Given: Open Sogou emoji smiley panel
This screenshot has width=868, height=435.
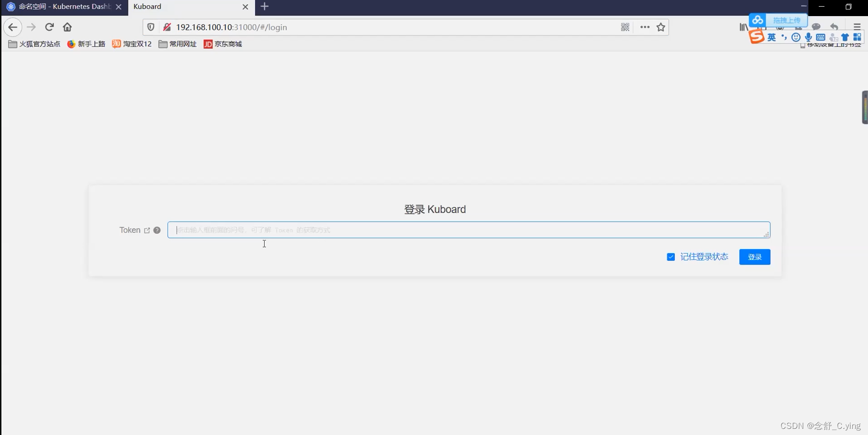Looking at the screenshot, I should coord(796,37).
